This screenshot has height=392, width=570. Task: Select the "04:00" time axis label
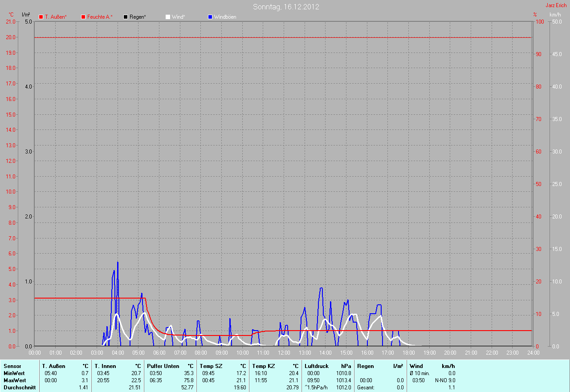(118, 353)
